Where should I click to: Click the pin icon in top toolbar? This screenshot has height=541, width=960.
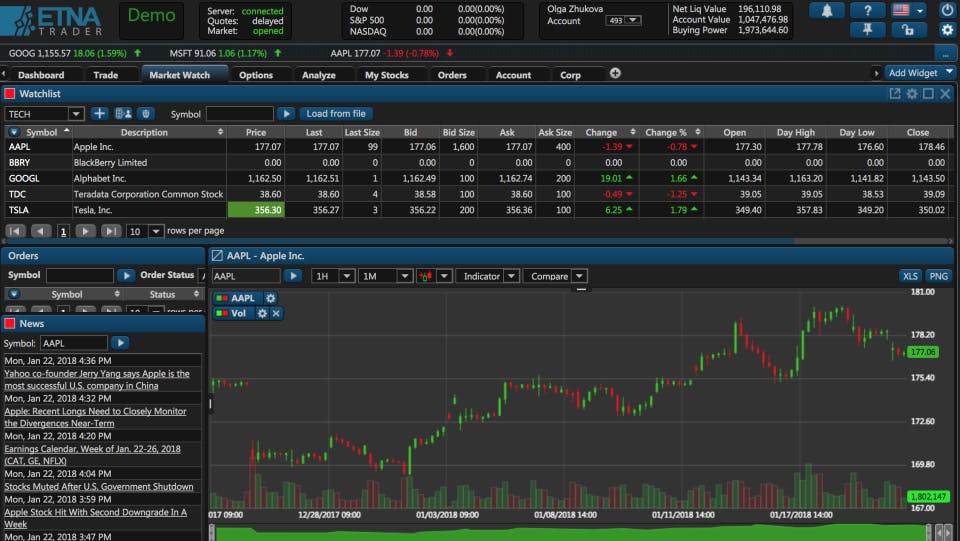(868, 29)
